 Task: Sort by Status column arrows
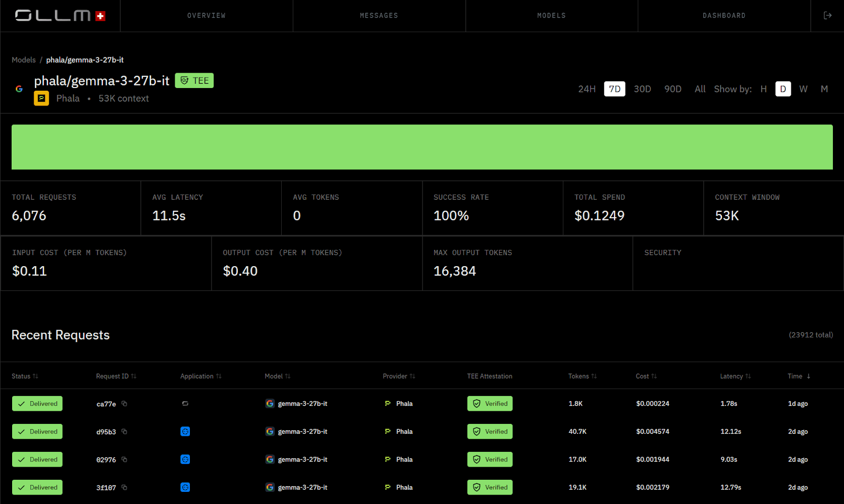(35, 376)
